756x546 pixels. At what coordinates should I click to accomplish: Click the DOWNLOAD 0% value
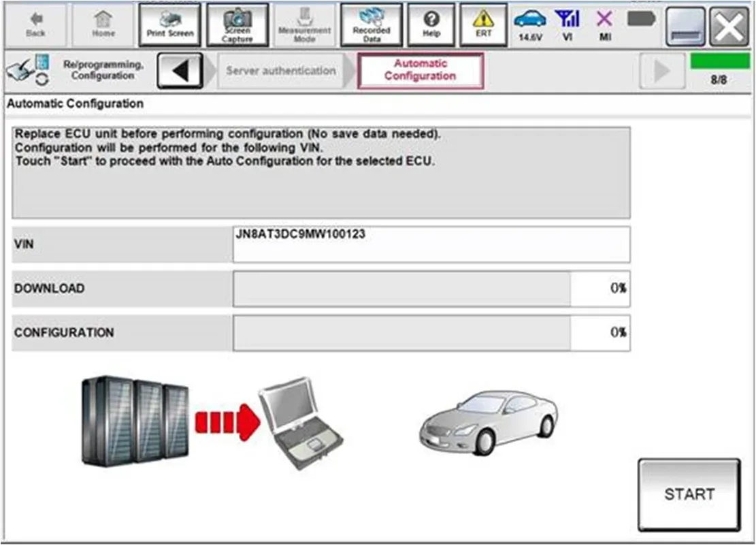(x=618, y=289)
